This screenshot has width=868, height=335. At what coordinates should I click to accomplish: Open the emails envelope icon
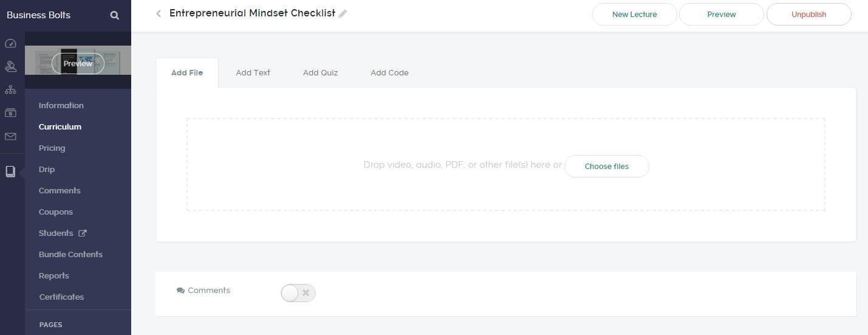[x=10, y=137]
